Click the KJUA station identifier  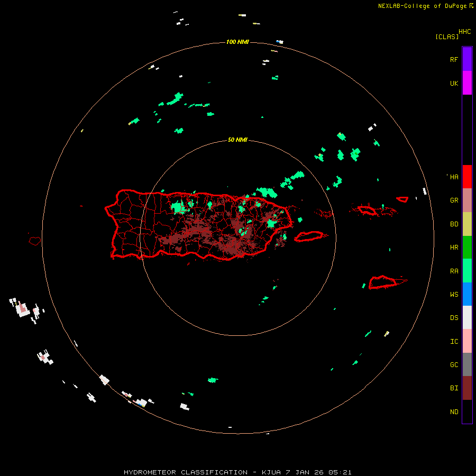(271, 472)
